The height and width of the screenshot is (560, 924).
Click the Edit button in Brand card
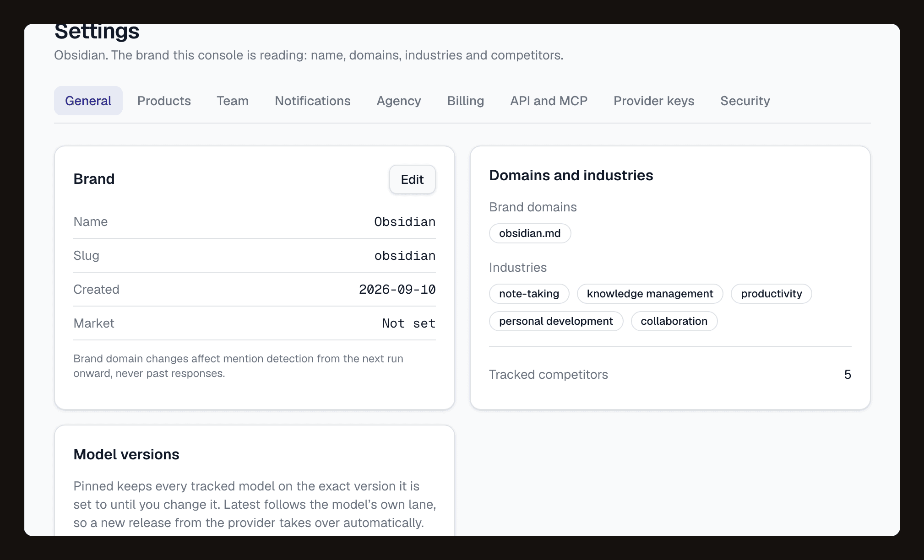pos(412,179)
